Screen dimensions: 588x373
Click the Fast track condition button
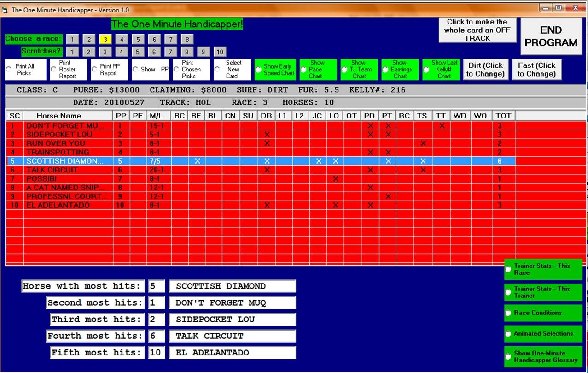(x=537, y=70)
